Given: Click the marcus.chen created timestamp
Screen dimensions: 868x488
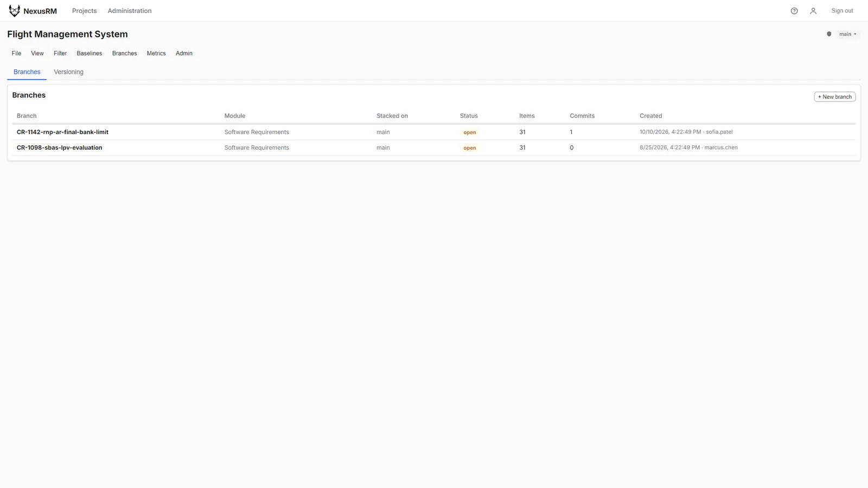Looking at the screenshot, I should pyautogui.click(x=688, y=147).
